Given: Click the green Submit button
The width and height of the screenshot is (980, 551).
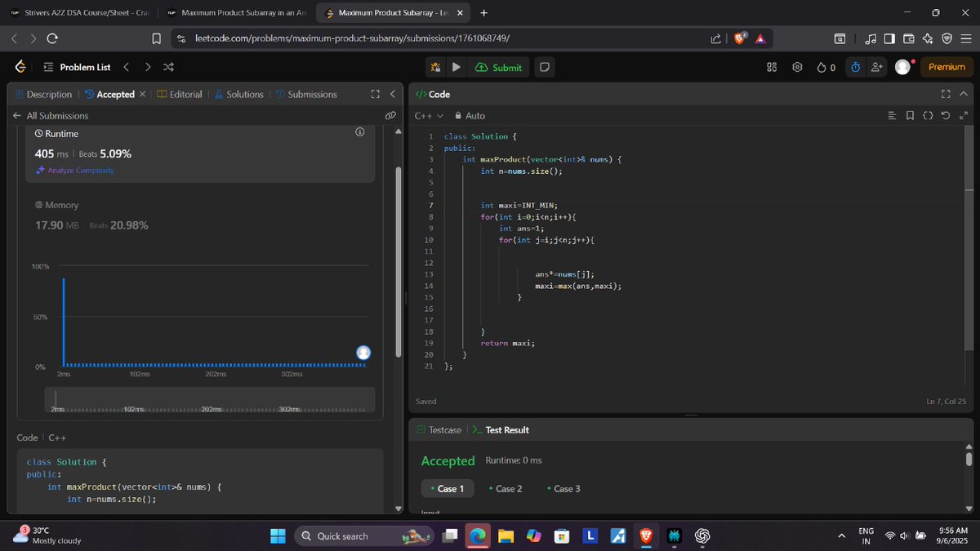Looking at the screenshot, I should tap(499, 68).
